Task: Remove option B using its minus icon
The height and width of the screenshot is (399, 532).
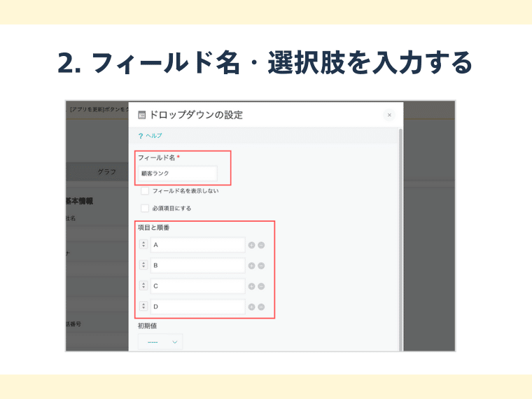Action: coord(261,266)
